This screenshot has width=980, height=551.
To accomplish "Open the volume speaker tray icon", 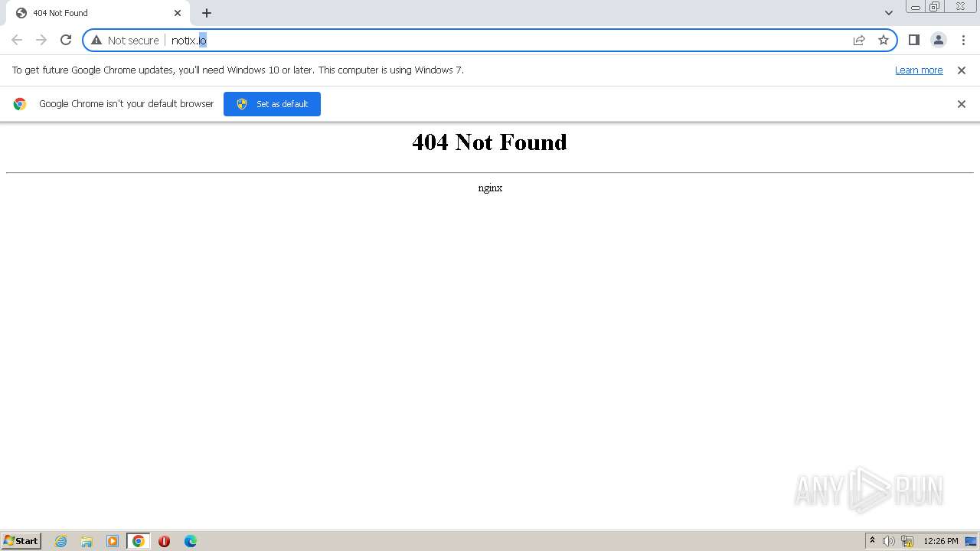I will coord(889,541).
